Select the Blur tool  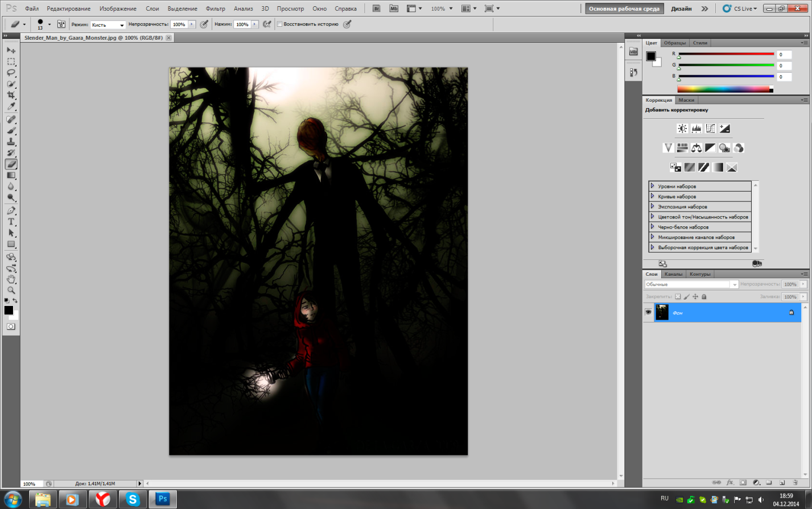tap(11, 187)
